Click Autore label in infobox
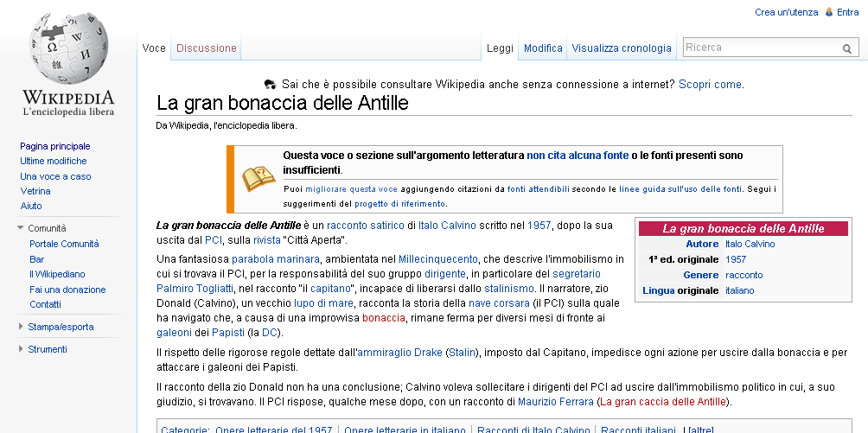The width and height of the screenshot is (868, 433). pos(702,244)
